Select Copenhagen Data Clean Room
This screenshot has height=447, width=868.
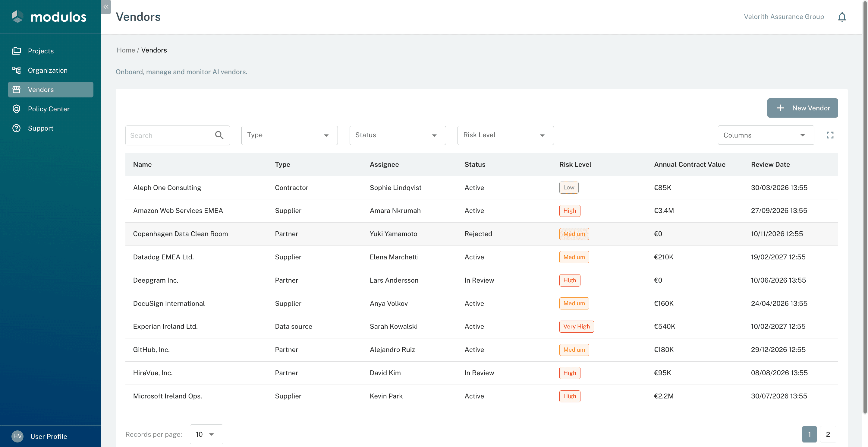click(180, 234)
